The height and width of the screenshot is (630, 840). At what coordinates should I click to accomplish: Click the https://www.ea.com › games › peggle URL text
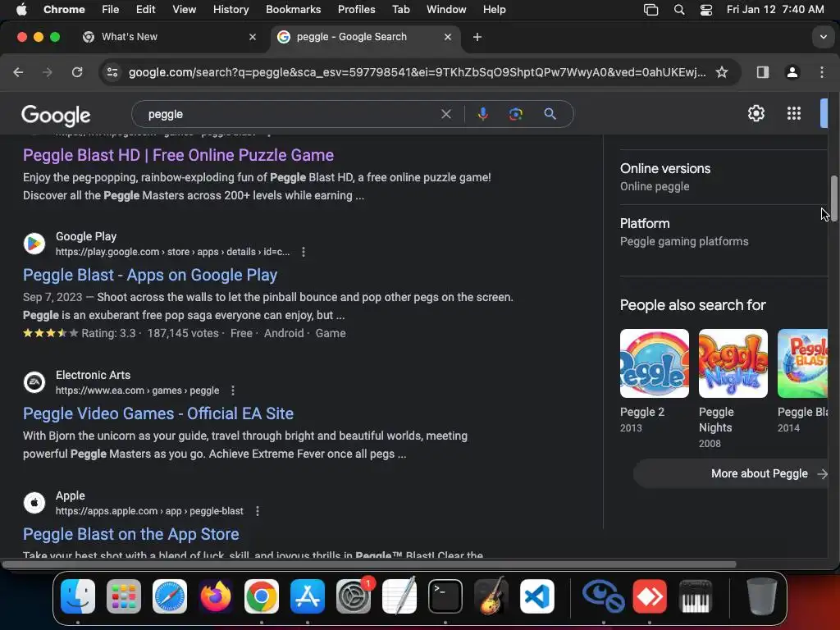click(137, 390)
